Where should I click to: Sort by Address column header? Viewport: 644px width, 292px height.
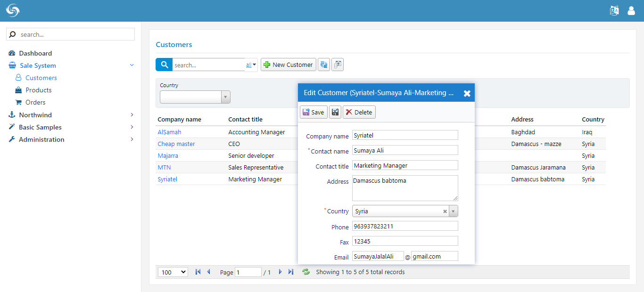[522, 120]
